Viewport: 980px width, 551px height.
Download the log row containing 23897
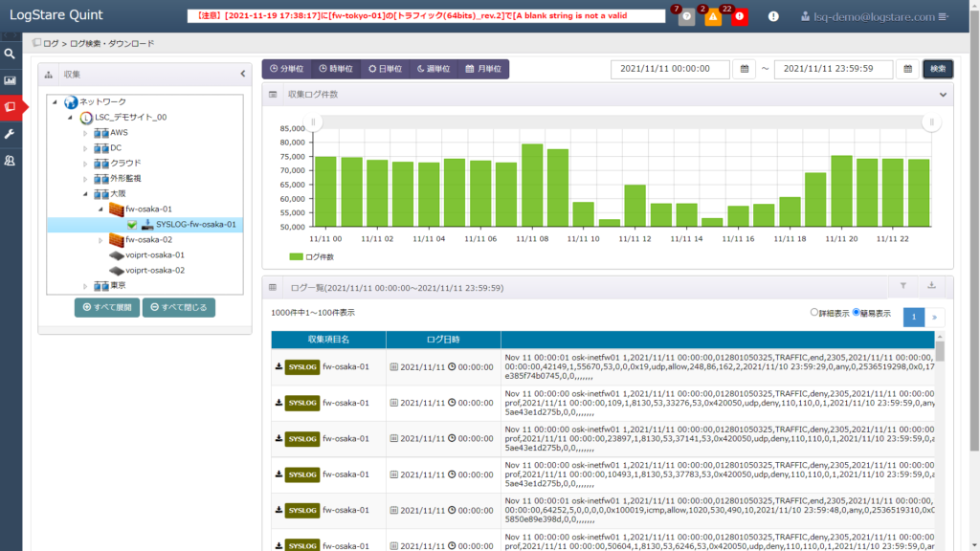(x=278, y=438)
